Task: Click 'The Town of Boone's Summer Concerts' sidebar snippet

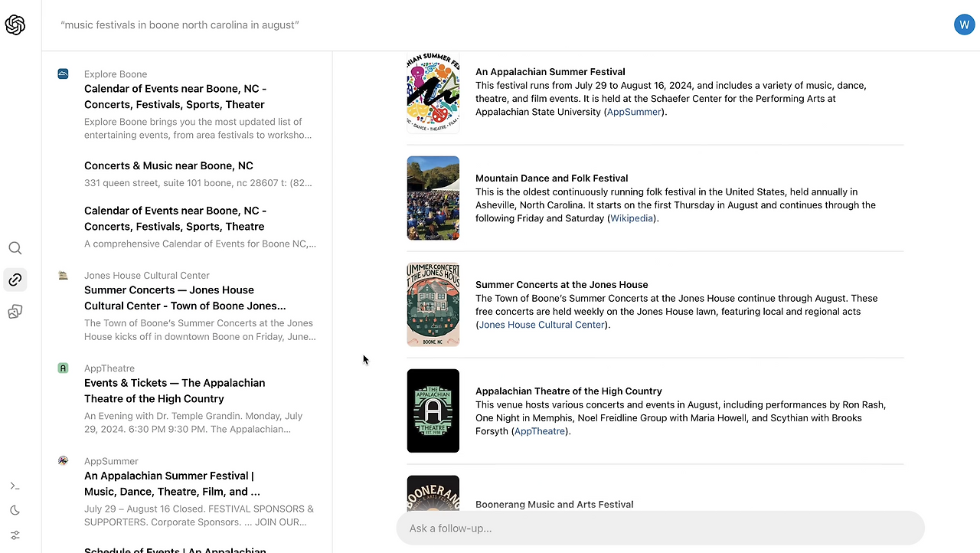Action: (200, 330)
